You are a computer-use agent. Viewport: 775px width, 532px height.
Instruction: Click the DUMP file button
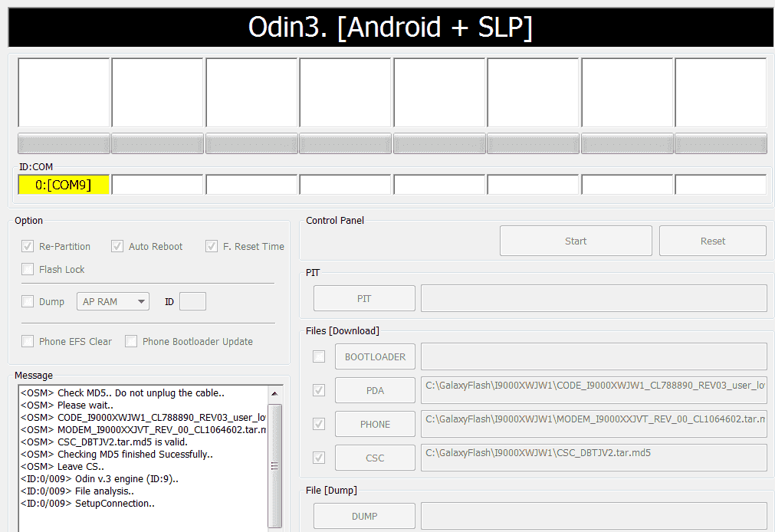click(364, 516)
